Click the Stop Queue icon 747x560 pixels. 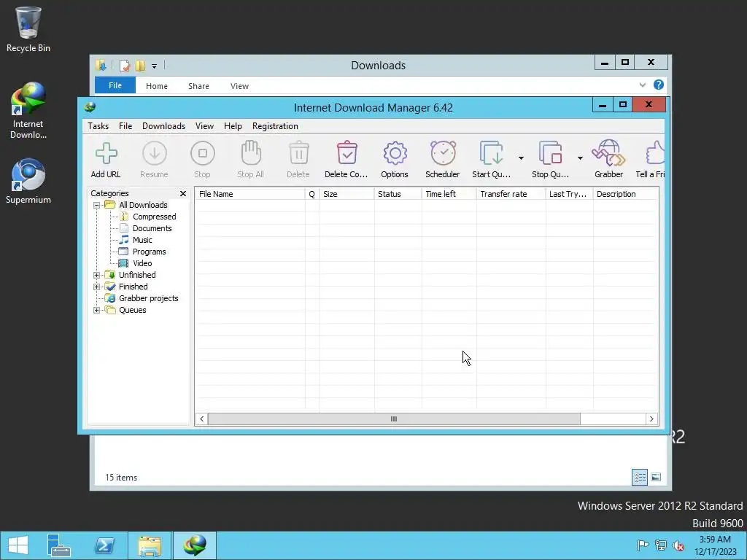[x=550, y=153]
